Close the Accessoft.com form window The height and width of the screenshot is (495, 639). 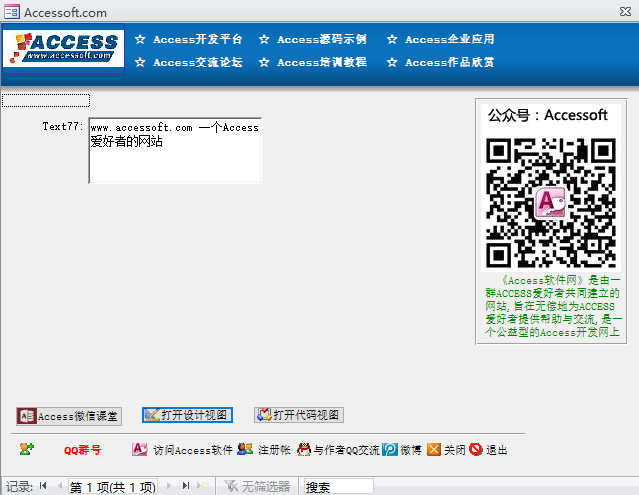point(625,11)
